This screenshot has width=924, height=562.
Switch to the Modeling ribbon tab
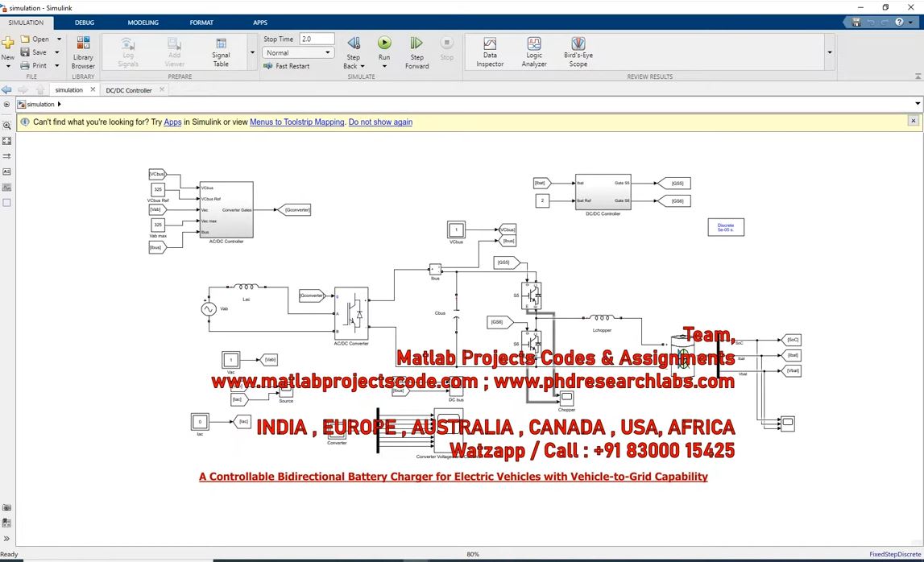pyautogui.click(x=143, y=23)
